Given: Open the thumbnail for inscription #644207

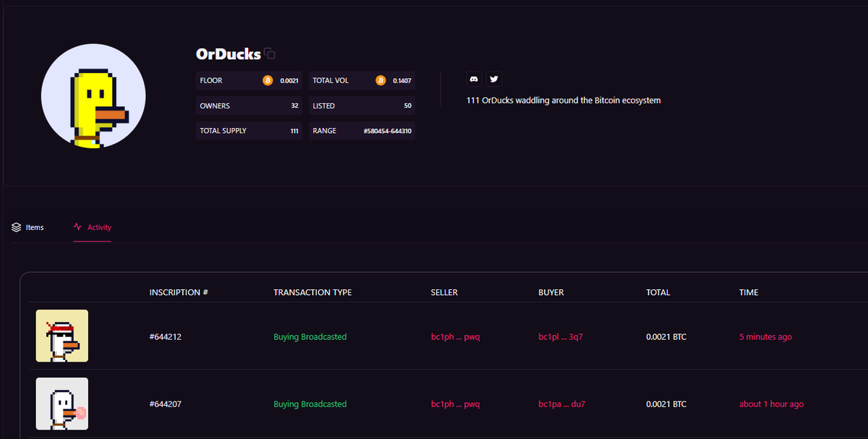Looking at the screenshot, I should 62,404.
